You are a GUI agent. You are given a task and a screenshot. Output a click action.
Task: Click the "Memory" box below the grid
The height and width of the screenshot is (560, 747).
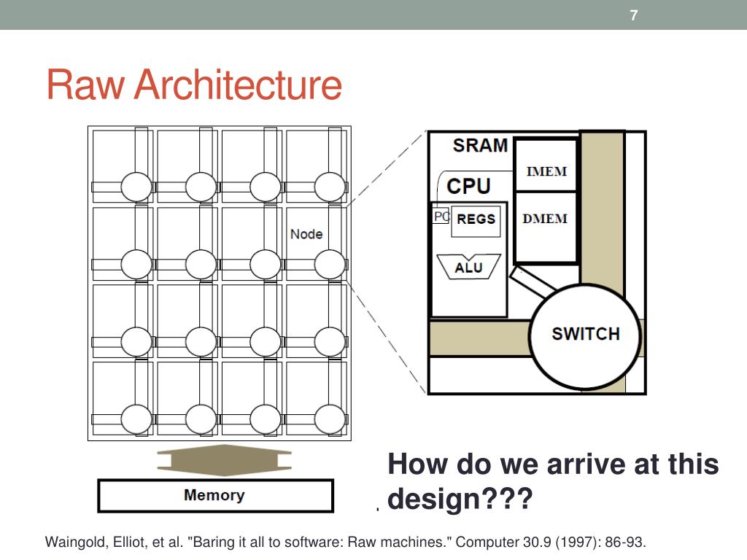point(215,496)
